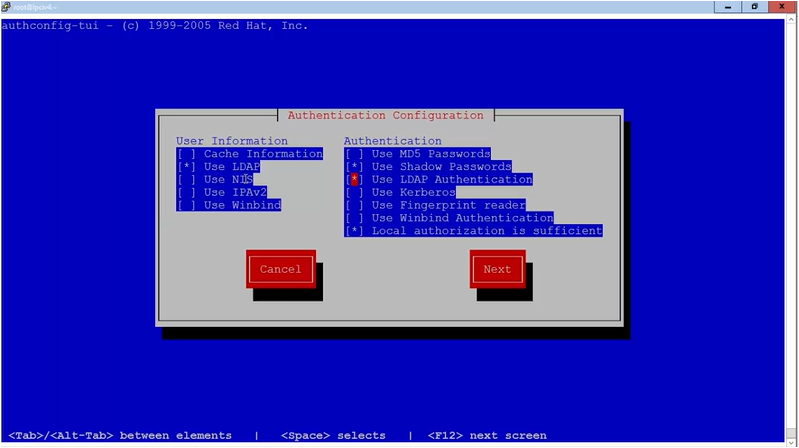This screenshot has height=448, width=799.
Task: Enable the Cache Information checkbox
Action: 186,154
